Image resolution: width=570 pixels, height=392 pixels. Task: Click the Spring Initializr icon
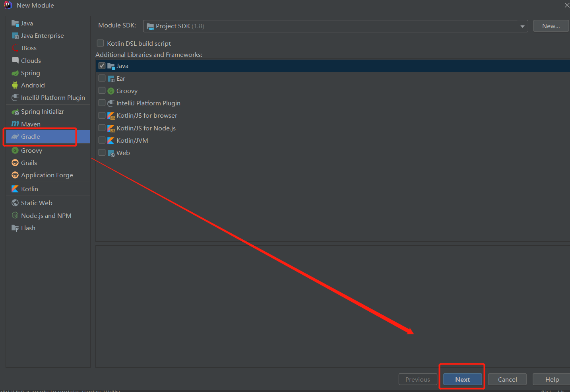[15, 112]
